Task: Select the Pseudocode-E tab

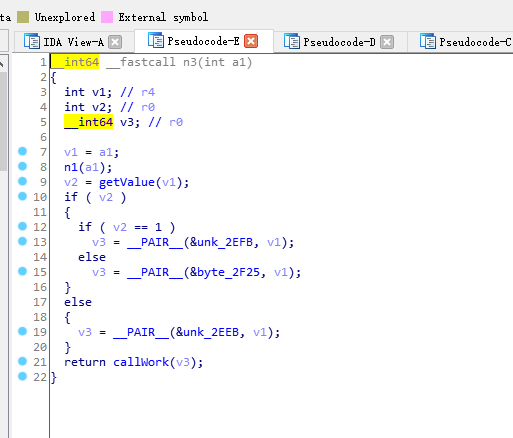Action: [x=203, y=41]
